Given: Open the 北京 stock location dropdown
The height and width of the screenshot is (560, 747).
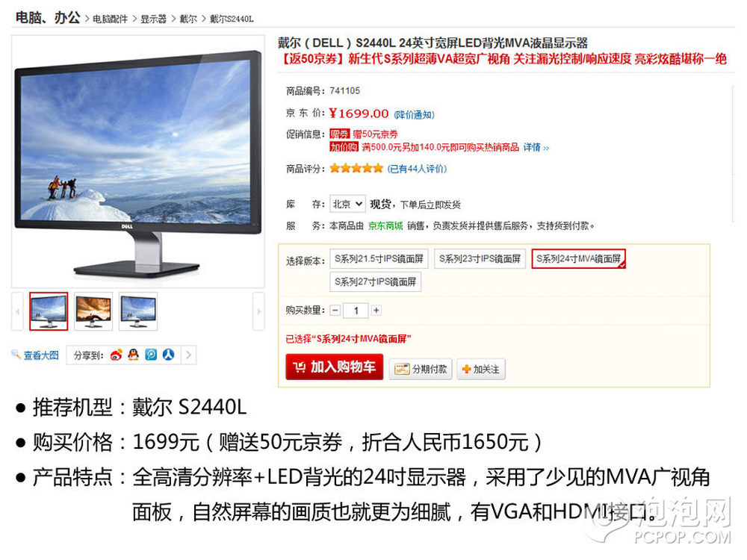Looking at the screenshot, I should (348, 205).
